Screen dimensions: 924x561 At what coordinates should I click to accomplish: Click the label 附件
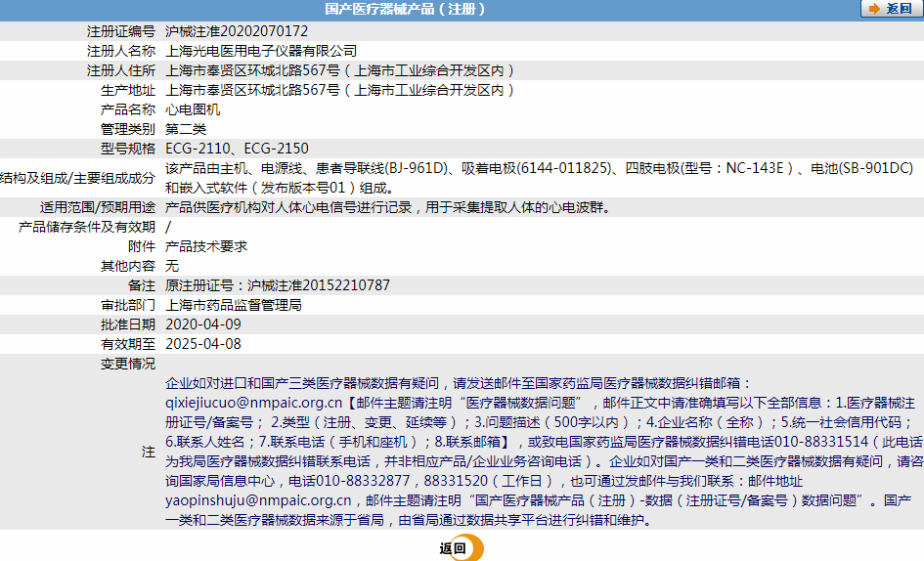(x=142, y=246)
